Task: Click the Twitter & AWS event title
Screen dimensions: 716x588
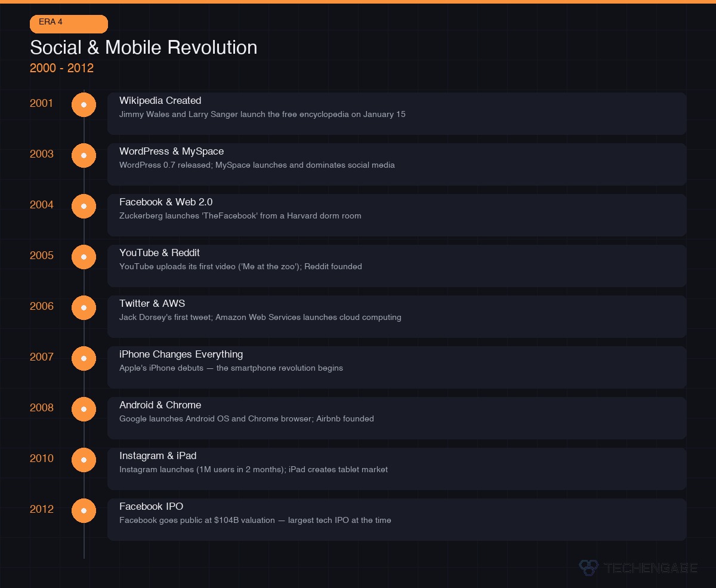Action: pyautogui.click(x=152, y=304)
